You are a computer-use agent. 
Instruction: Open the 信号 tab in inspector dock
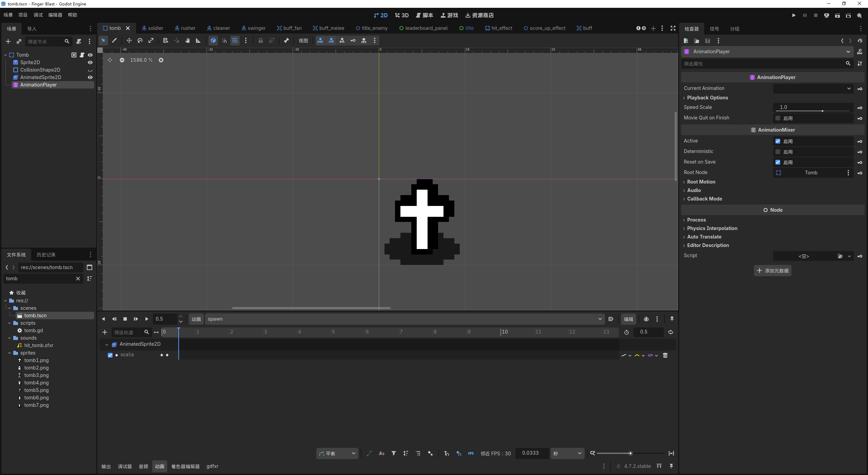click(714, 29)
